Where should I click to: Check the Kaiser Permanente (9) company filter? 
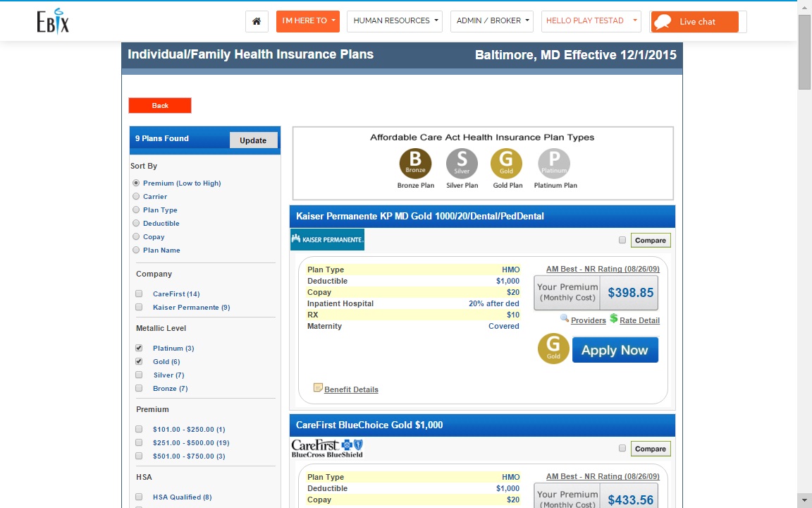pyautogui.click(x=139, y=308)
